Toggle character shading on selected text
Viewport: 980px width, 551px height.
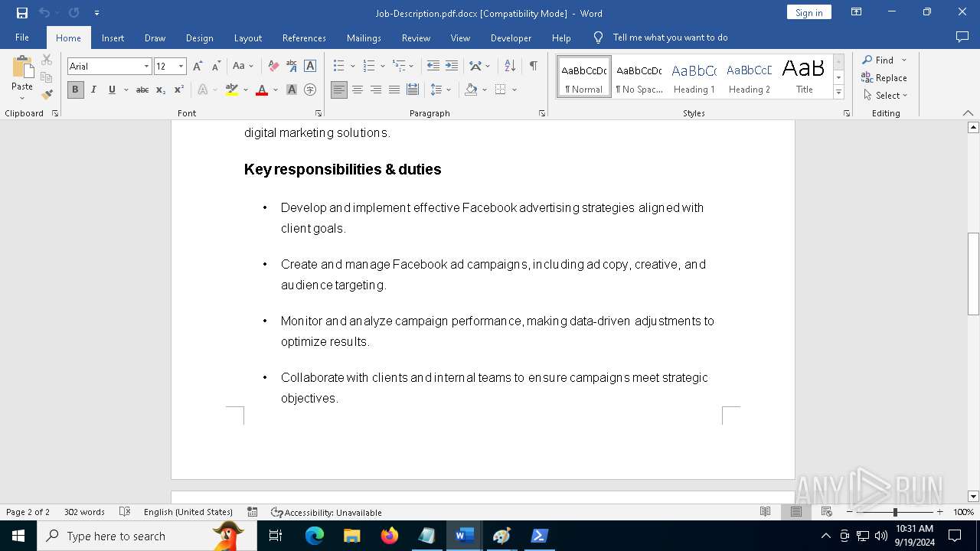[x=292, y=90]
